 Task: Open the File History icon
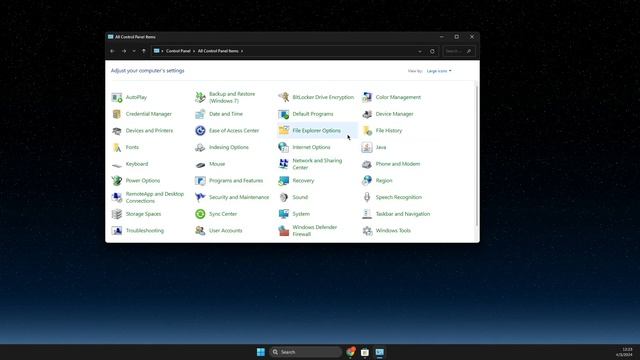[367, 131]
